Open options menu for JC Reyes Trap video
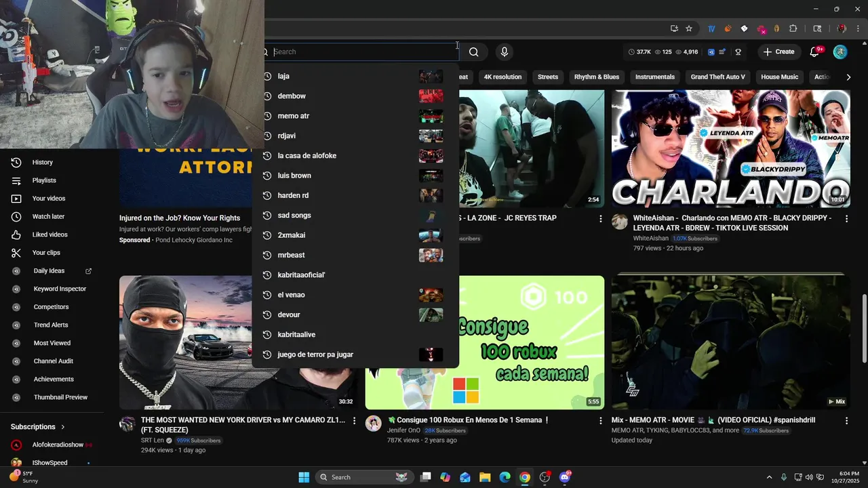The height and width of the screenshot is (488, 868). pyautogui.click(x=600, y=219)
